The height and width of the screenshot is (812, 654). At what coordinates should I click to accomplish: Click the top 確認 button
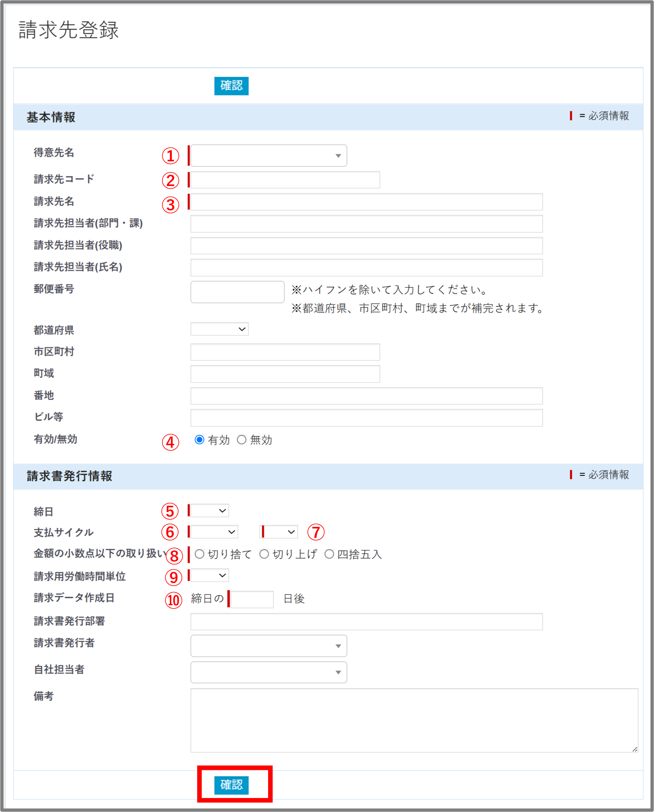tap(231, 86)
